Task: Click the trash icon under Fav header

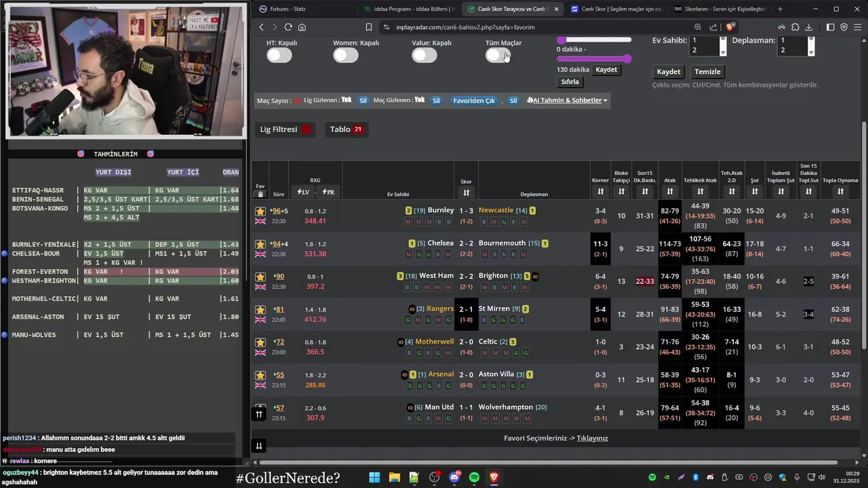Action: point(260,195)
